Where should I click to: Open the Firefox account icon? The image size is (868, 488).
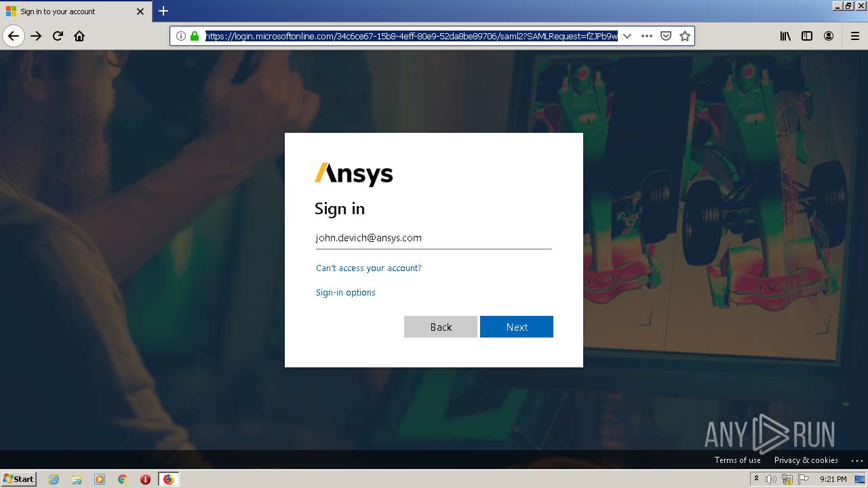click(829, 36)
